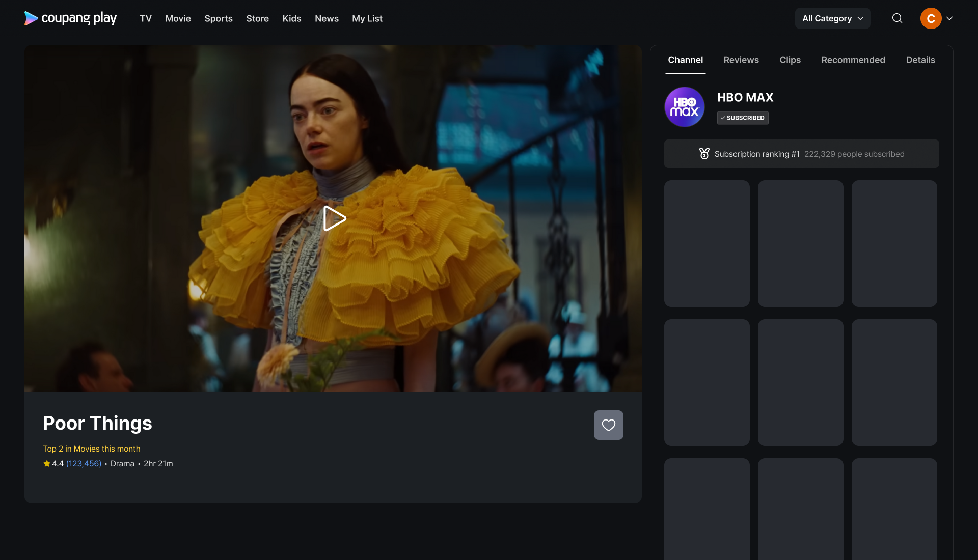Expand the All Category dropdown
The image size is (978, 560).
point(832,18)
